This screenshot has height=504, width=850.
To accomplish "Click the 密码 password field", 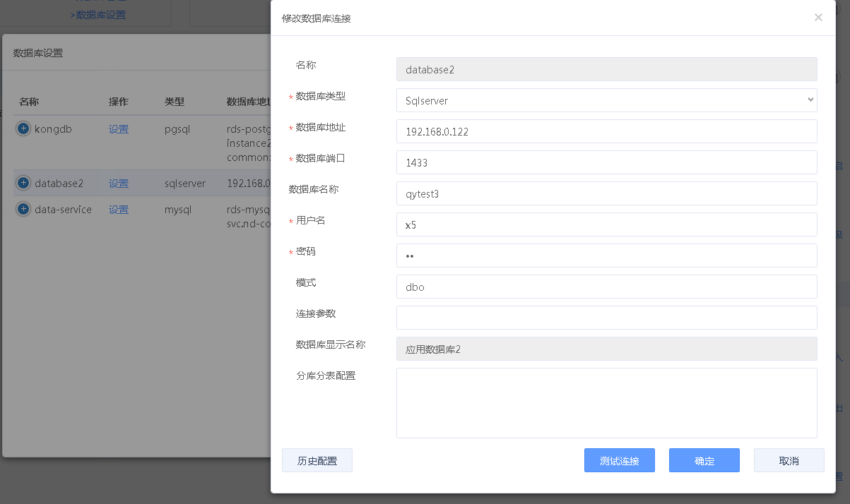I will [606, 256].
